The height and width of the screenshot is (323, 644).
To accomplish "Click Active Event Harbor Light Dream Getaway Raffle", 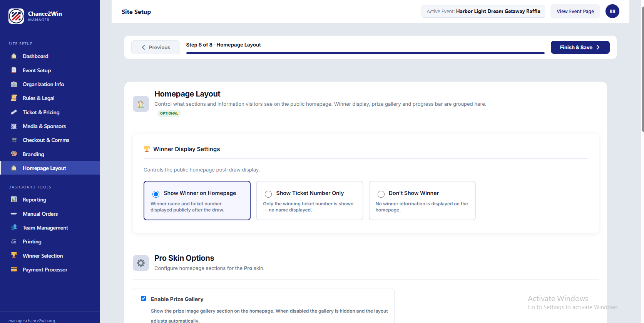I will coord(483,11).
